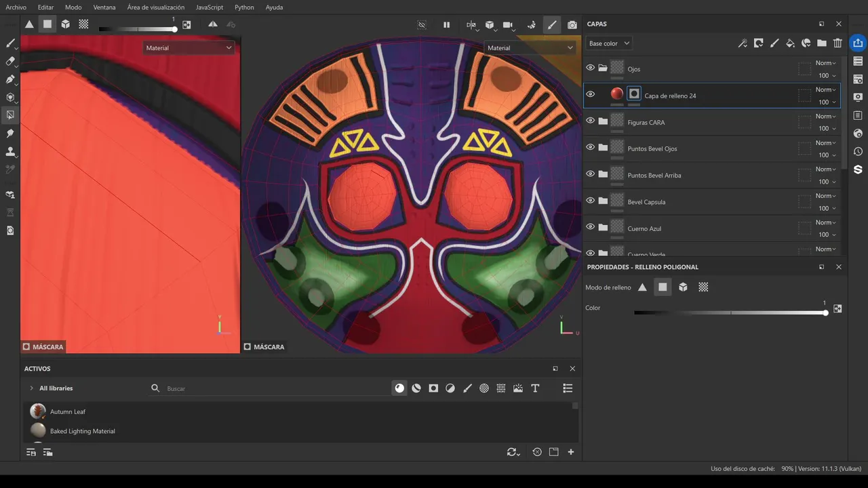Add a new fill layer

[790, 43]
